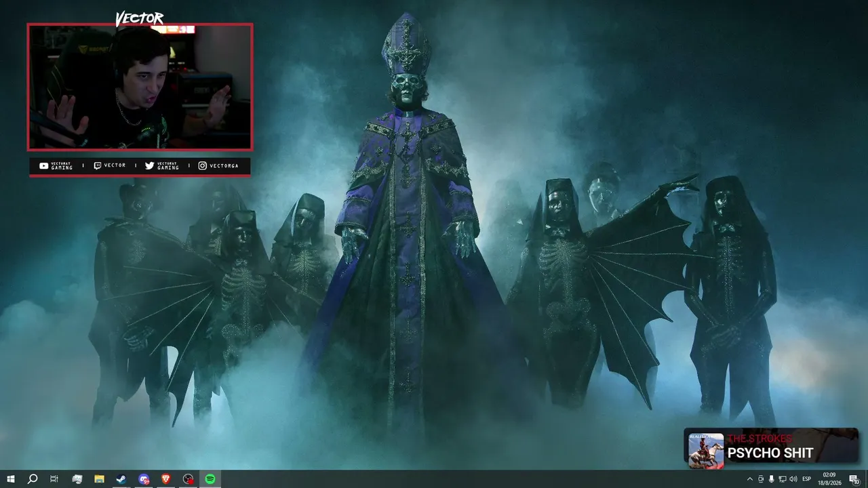Open OBS Studio from the taskbar

coord(189,479)
